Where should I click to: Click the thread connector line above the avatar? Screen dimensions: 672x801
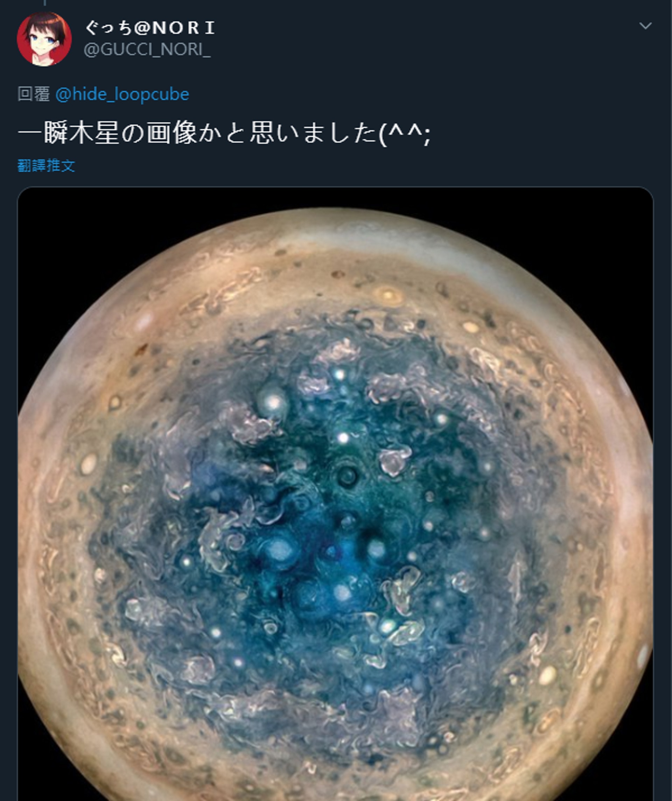point(45,3)
